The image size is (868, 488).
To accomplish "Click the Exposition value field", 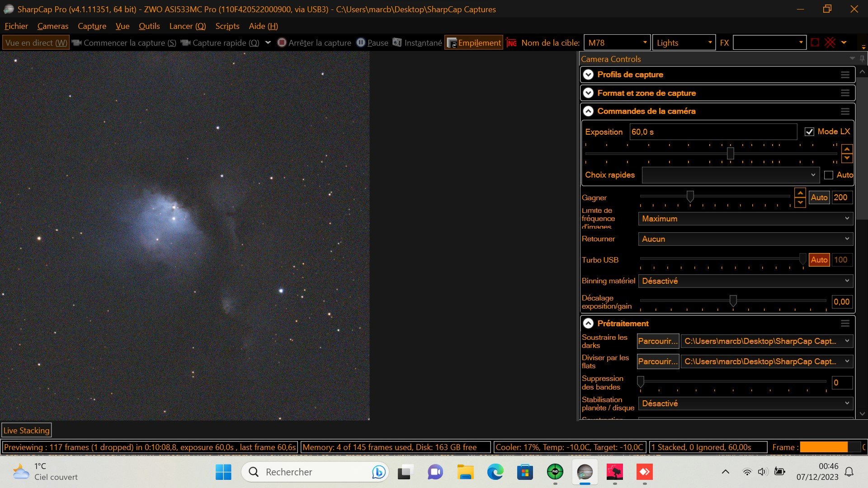I will click(x=713, y=131).
